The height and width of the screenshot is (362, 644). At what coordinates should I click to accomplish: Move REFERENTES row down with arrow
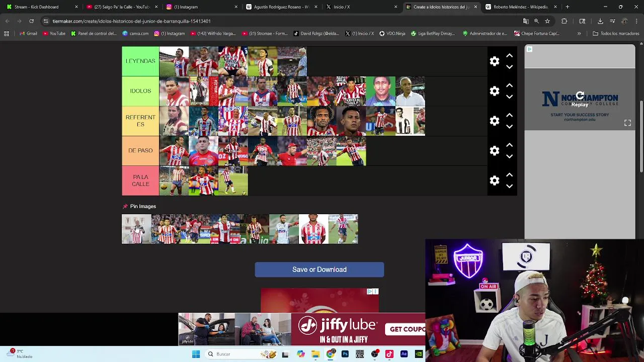tap(509, 126)
